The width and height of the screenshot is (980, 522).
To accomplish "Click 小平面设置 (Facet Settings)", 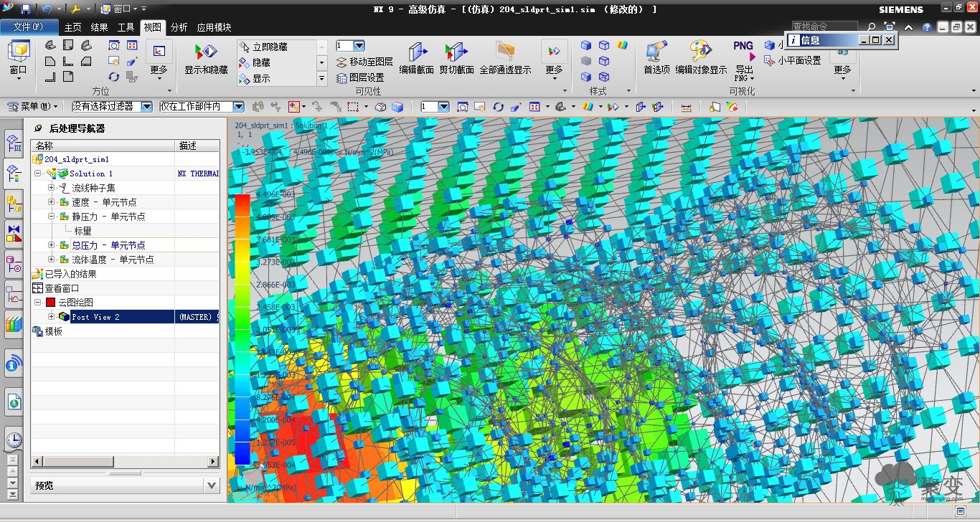I will pos(793,61).
